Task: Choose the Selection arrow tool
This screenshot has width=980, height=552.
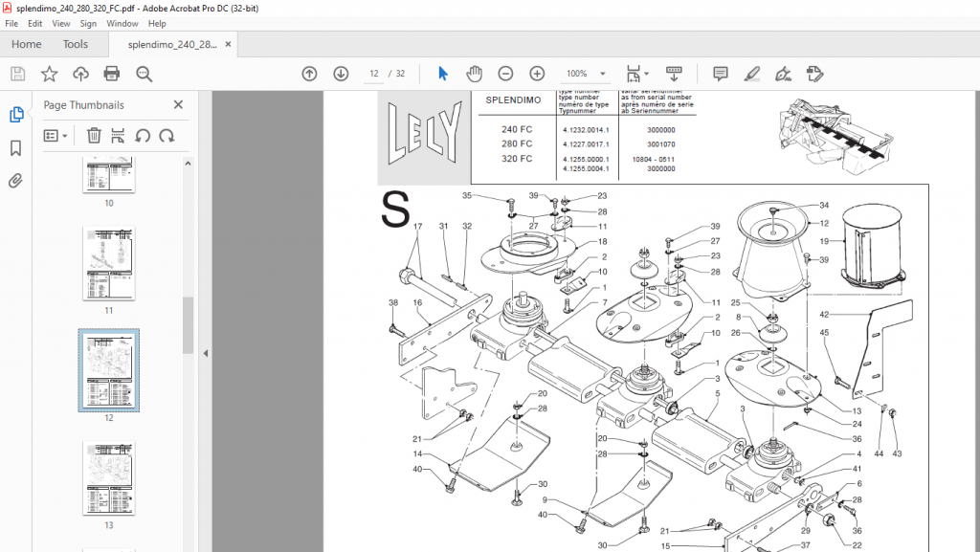Action: [443, 74]
